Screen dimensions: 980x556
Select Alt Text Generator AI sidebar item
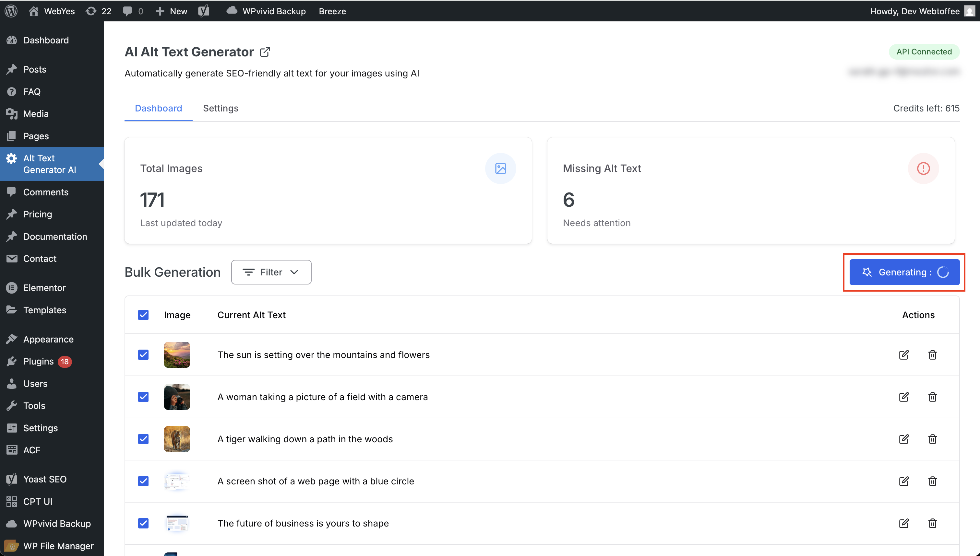point(52,164)
